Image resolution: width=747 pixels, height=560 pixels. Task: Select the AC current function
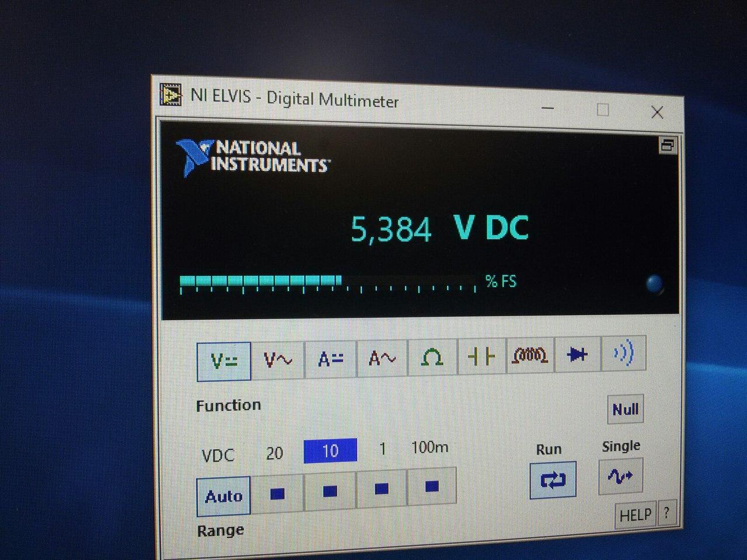tap(382, 358)
